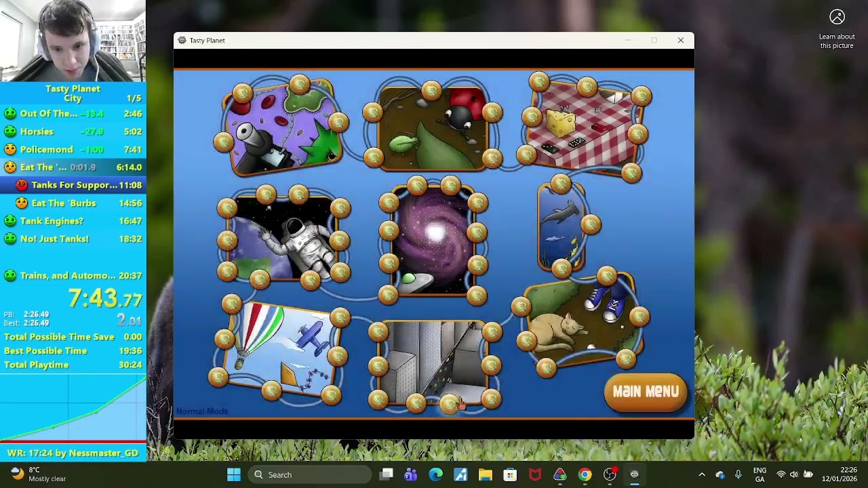Open Microsoft Store from the taskbar

pos(510,474)
